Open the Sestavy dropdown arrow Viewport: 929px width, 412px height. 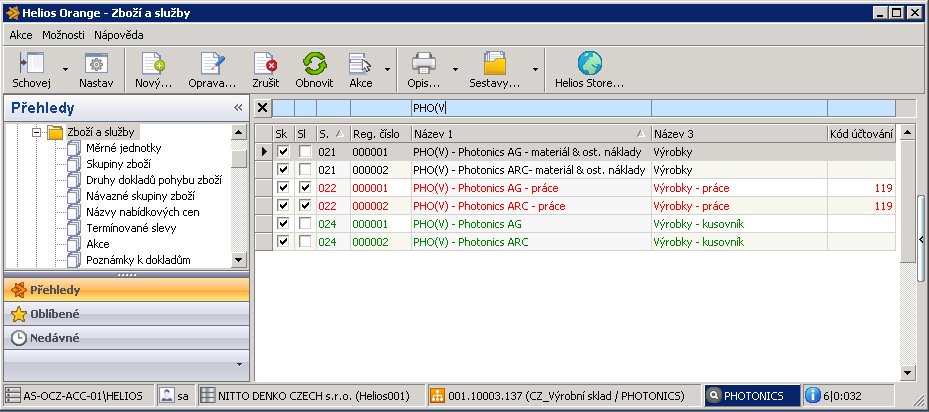[535, 69]
